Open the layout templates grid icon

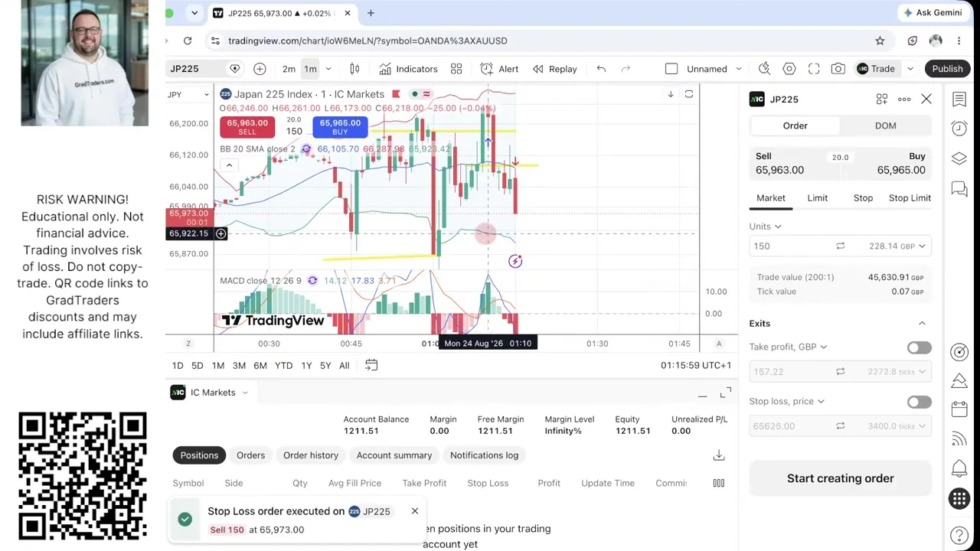pyautogui.click(x=456, y=69)
